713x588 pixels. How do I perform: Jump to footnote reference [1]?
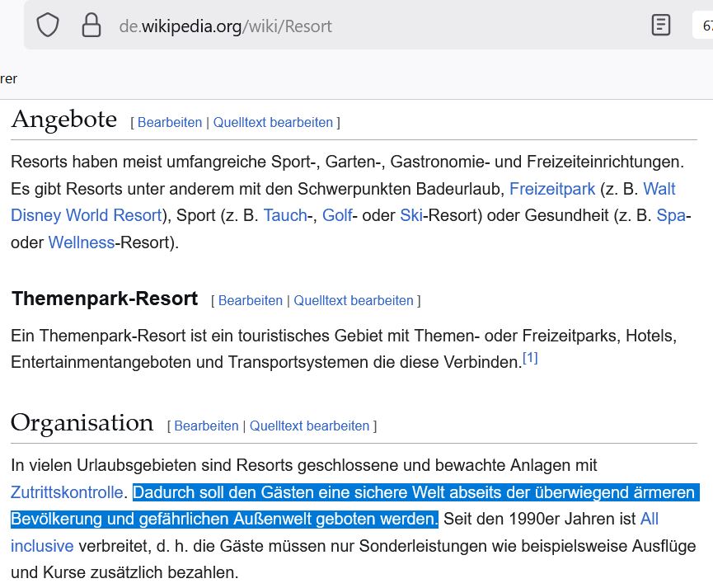(530, 358)
